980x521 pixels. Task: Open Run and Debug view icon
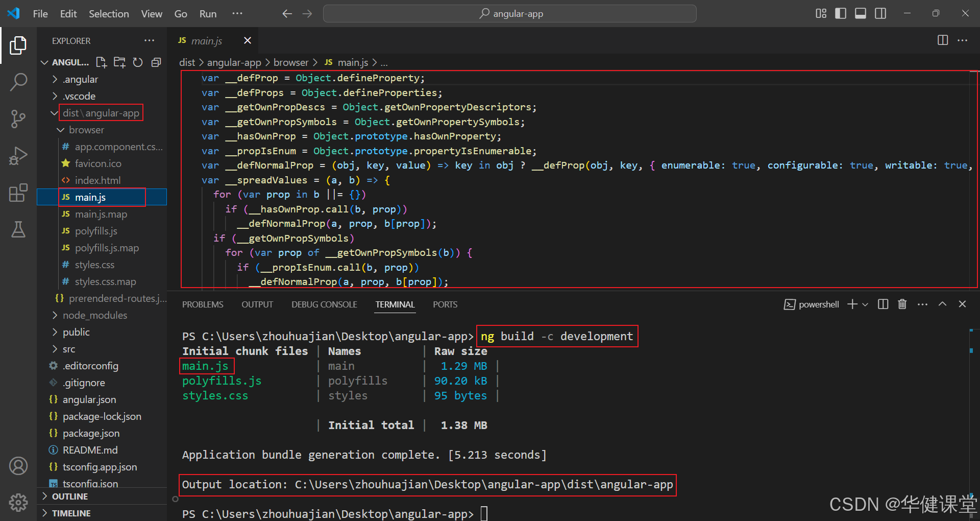[x=18, y=156]
